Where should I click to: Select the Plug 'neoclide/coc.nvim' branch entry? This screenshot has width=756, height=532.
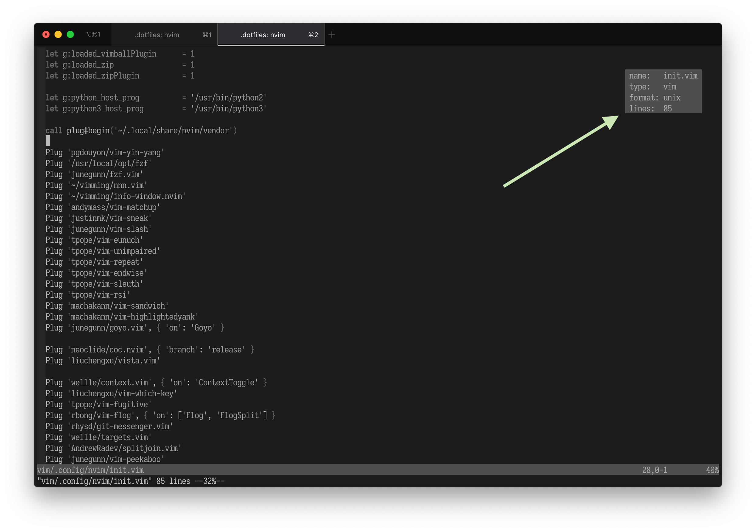coord(149,349)
